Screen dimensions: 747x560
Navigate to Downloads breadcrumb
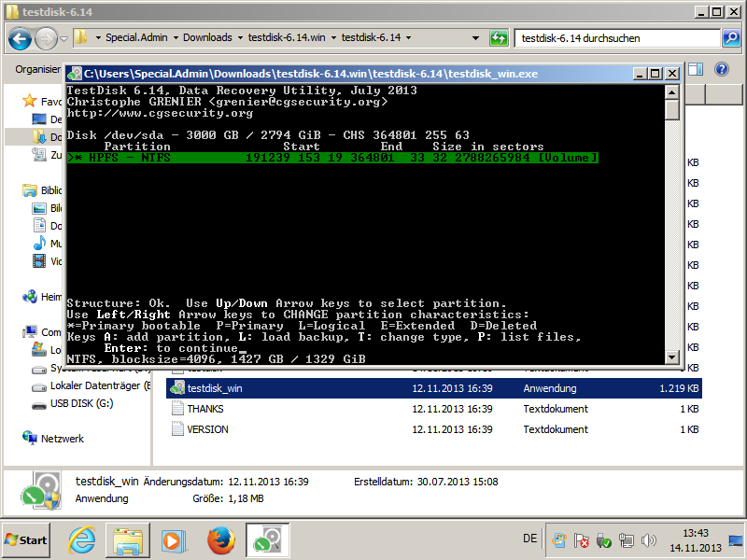[x=207, y=37]
